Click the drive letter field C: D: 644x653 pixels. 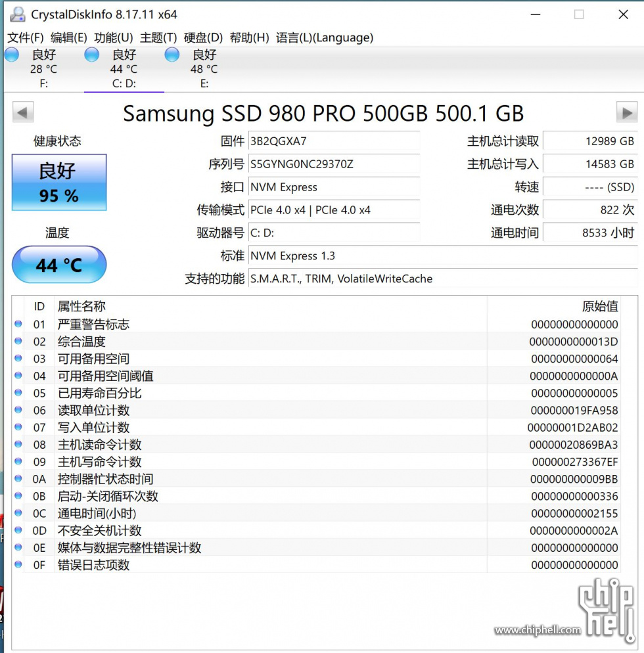point(334,233)
